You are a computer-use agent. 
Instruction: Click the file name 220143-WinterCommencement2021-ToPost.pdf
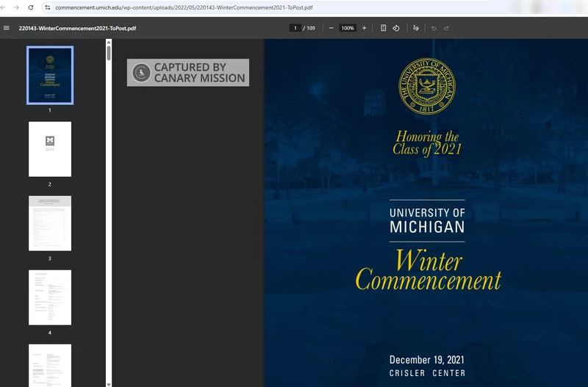(x=77, y=28)
